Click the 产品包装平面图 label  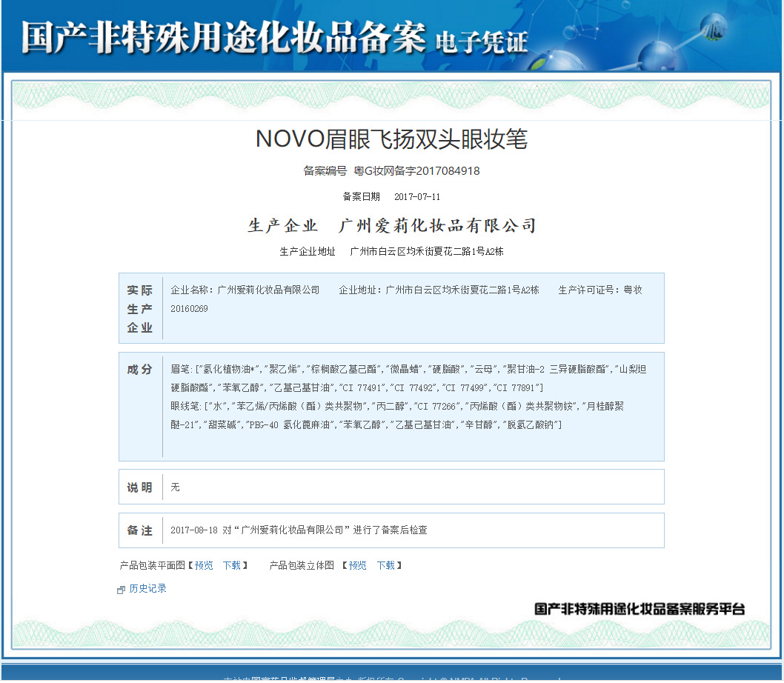point(153,565)
